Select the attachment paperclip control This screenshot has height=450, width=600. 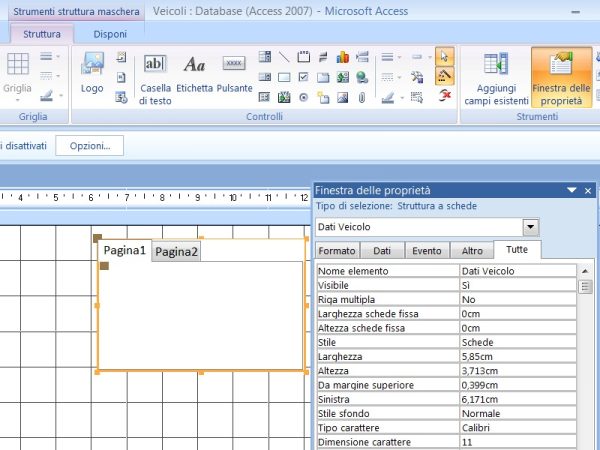click(362, 97)
